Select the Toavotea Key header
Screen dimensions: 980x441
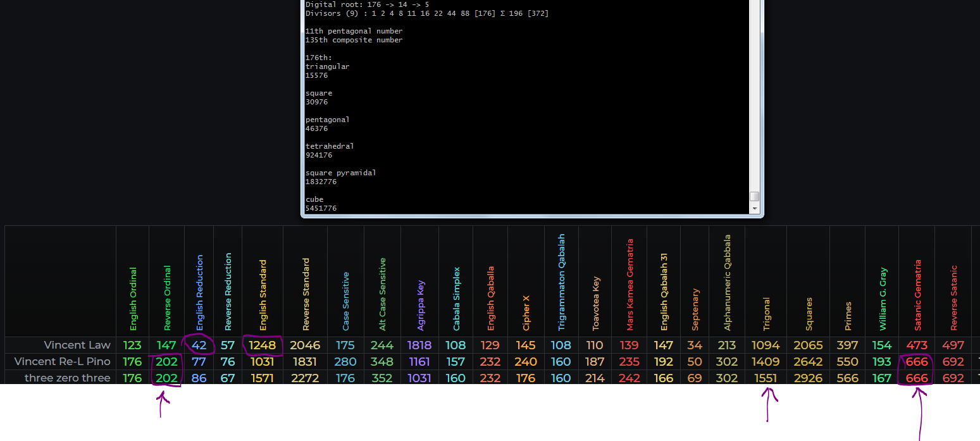(595, 304)
